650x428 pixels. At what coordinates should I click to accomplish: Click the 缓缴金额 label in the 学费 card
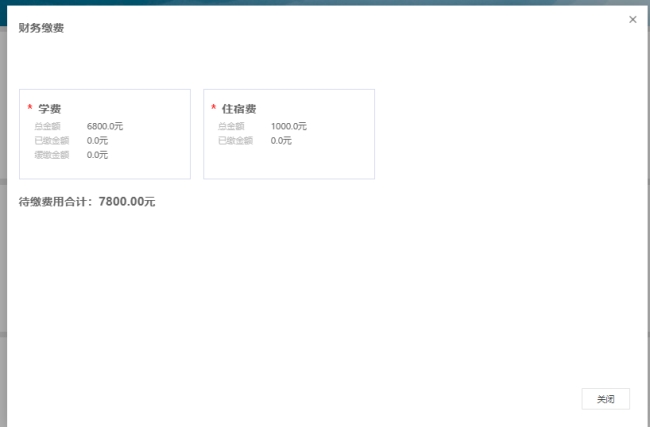click(x=51, y=155)
